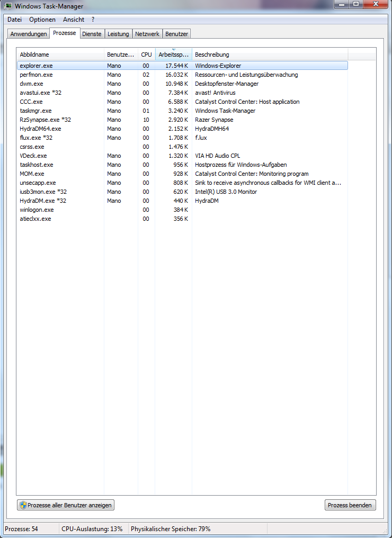392x538 pixels.
Task: Click the VIA HD Audio CPL description
Action: [218, 156]
